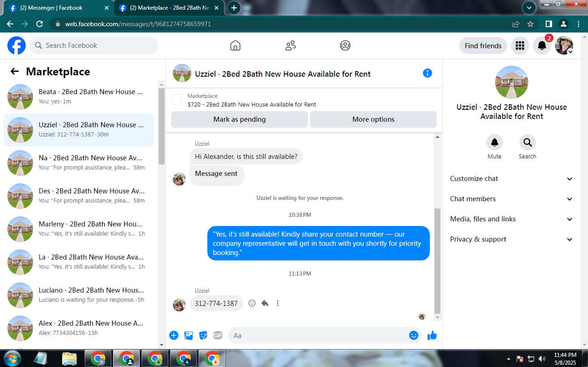
Task: Open Marleny's conversation
Action: (x=79, y=229)
